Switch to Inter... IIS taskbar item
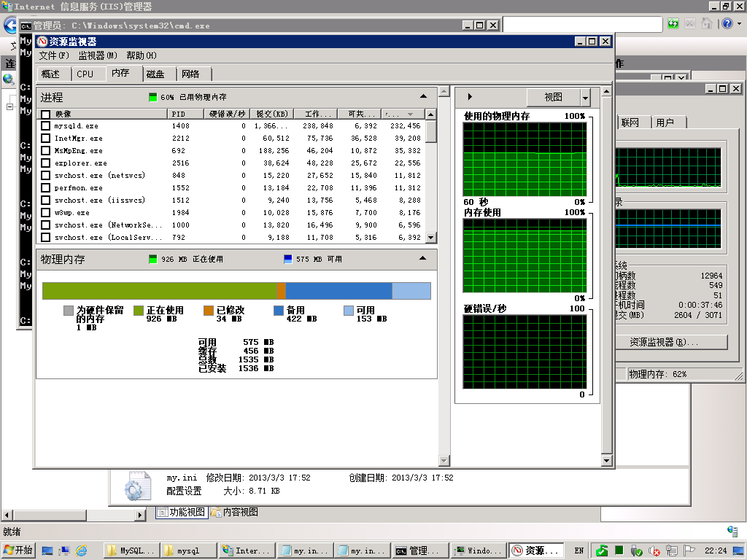 point(247,551)
